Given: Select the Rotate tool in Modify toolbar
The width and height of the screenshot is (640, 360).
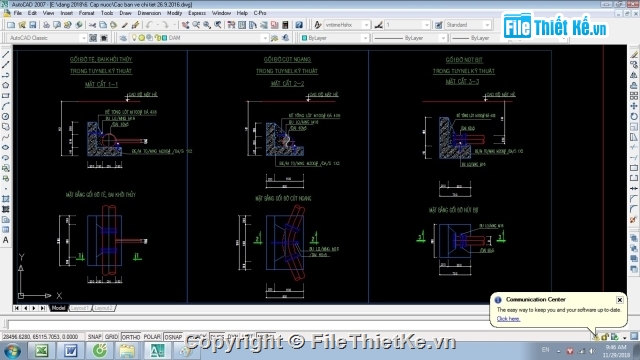Looking at the screenshot, I should [634, 117].
